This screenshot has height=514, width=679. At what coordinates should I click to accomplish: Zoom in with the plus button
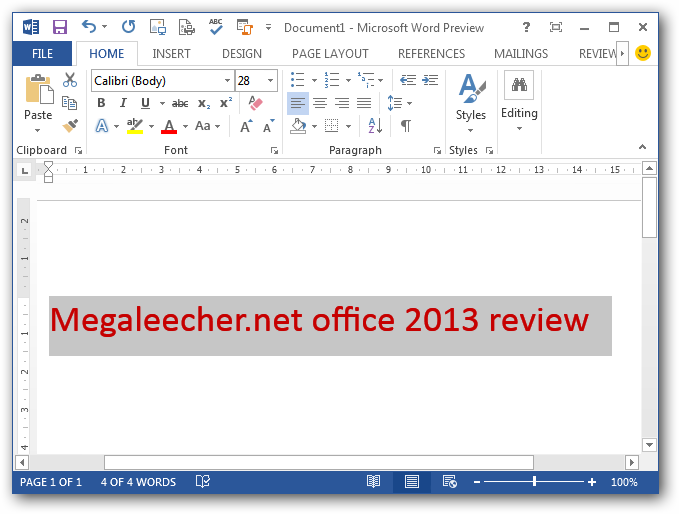pos(592,482)
